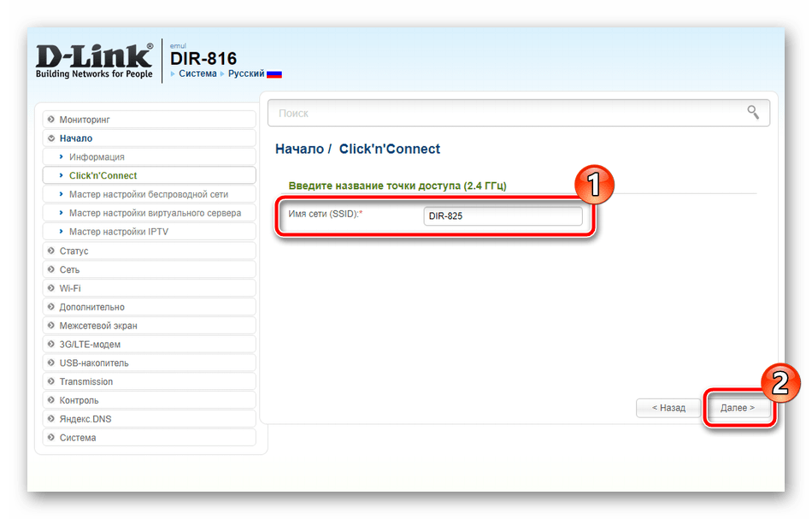Viewport: 812px width, 519px height.
Task: Open Мастер настройки IPTV
Action: tap(149, 232)
